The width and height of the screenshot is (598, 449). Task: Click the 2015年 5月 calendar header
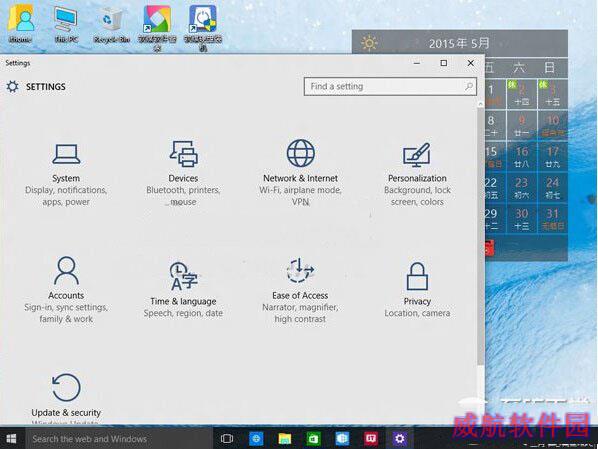[x=459, y=43]
